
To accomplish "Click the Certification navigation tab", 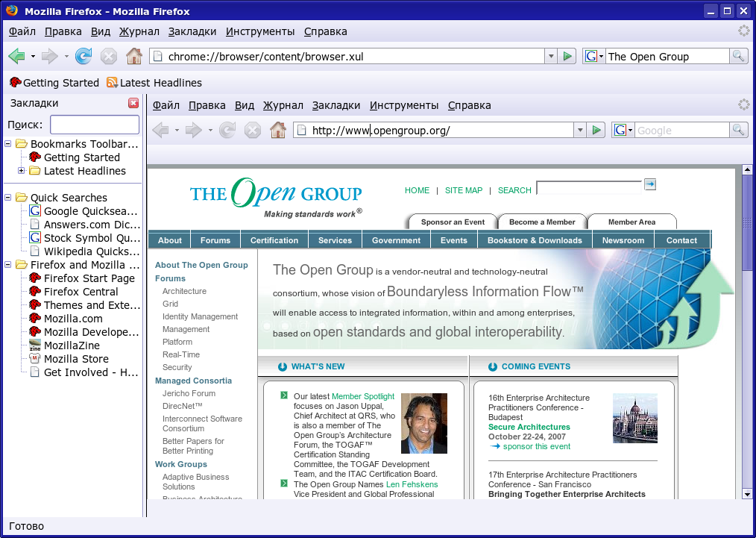I will 274,240.
